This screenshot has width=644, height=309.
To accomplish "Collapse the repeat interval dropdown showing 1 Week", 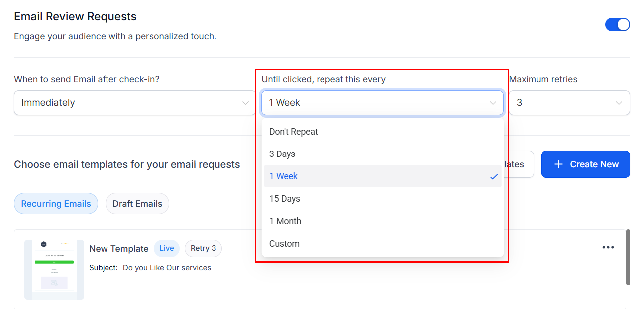I will (382, 103).
